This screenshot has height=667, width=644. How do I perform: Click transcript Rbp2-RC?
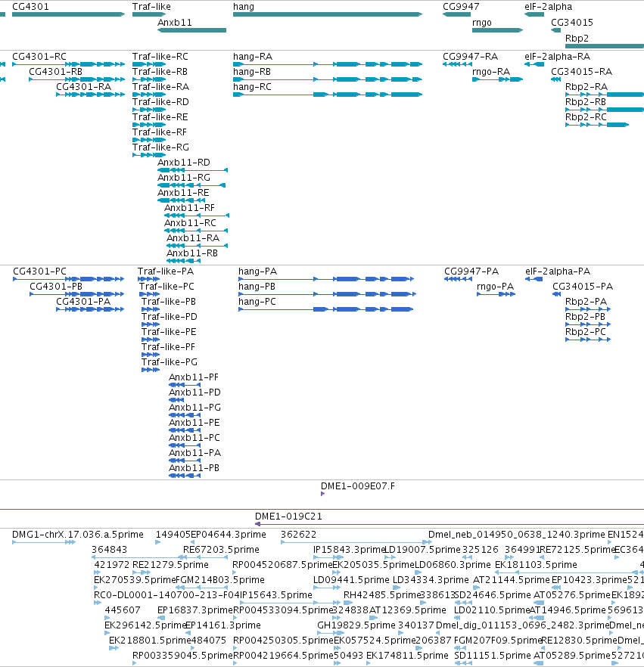coord(597,125)
